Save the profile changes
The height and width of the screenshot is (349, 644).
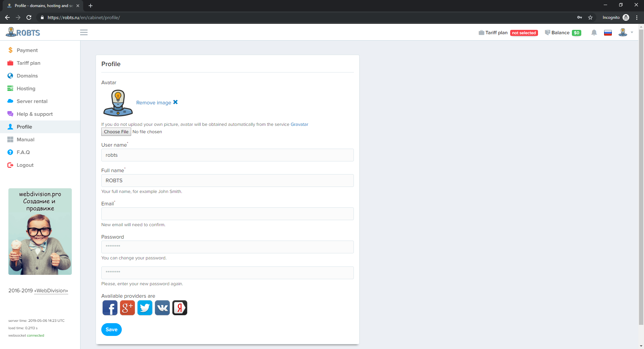click(111, 330)
